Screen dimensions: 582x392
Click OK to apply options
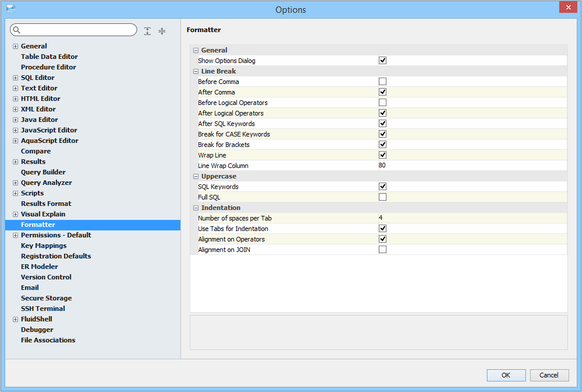coord(506,375)
